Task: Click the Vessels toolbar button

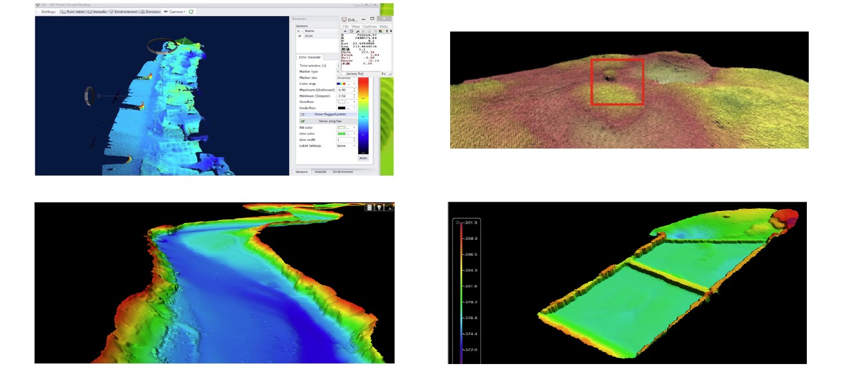Action: point(97,12)
